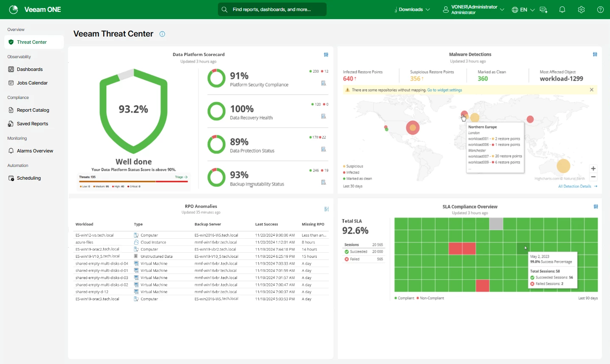
Task: Toggle Marked as clean in map legend
Action: [357, 179]
